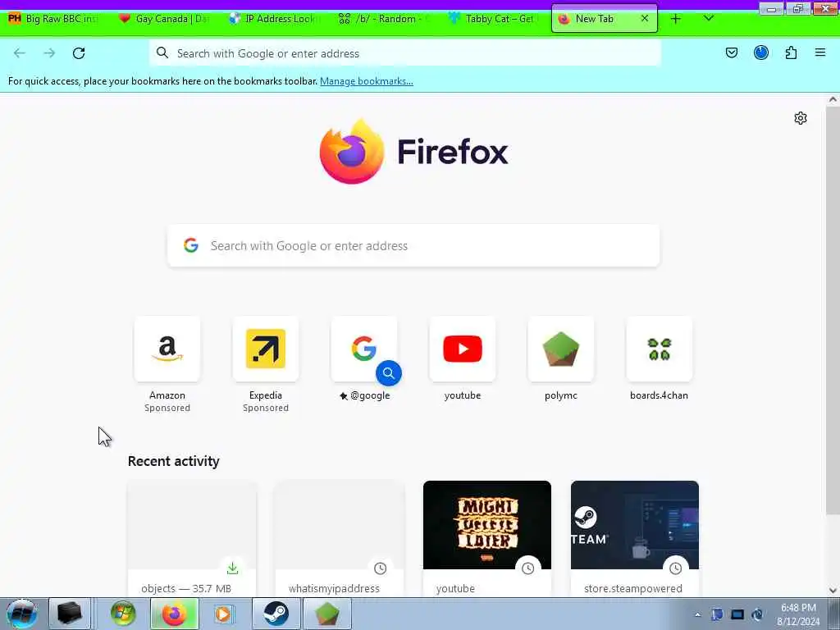Open the youtube recent activity card
The width and height of the screenshot is (840, 630).
487,538
